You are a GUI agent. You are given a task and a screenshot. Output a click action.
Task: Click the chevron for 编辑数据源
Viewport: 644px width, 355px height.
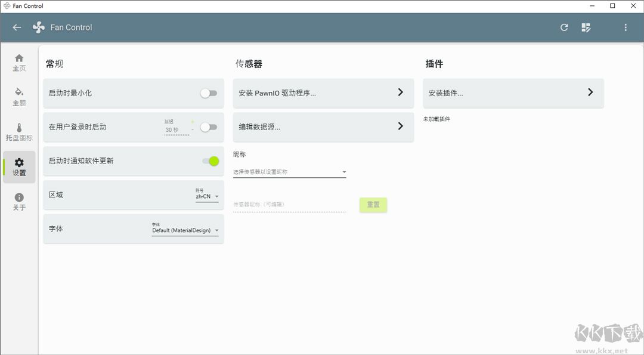[401, 126]
